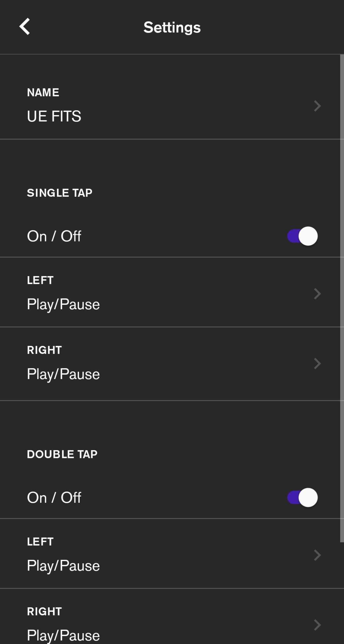Toggle the Double Tap On/Off switch
The image size is (344, 644).
point(302,497)
